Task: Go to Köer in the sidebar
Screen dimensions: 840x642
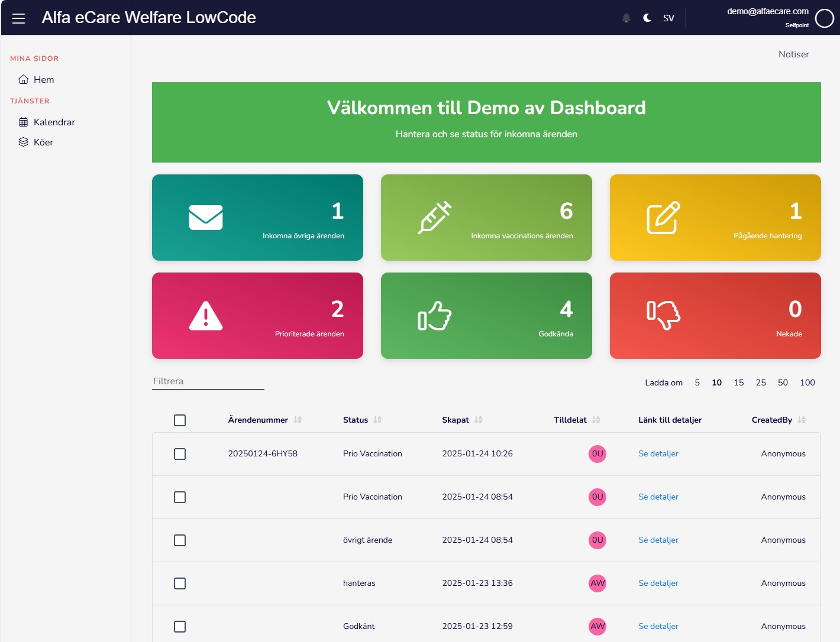Action: [x=43, y=142]
